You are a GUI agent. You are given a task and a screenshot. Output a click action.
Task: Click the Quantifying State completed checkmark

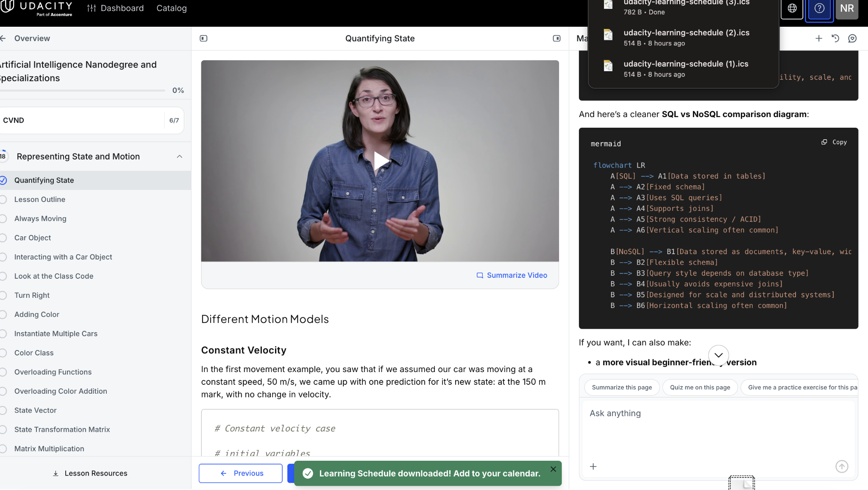pos(3,180)
